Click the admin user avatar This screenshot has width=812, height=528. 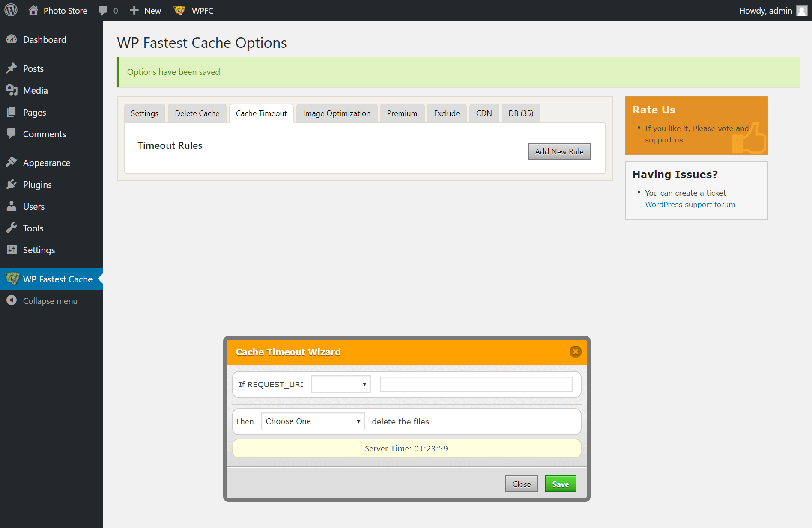click(802, 10)
